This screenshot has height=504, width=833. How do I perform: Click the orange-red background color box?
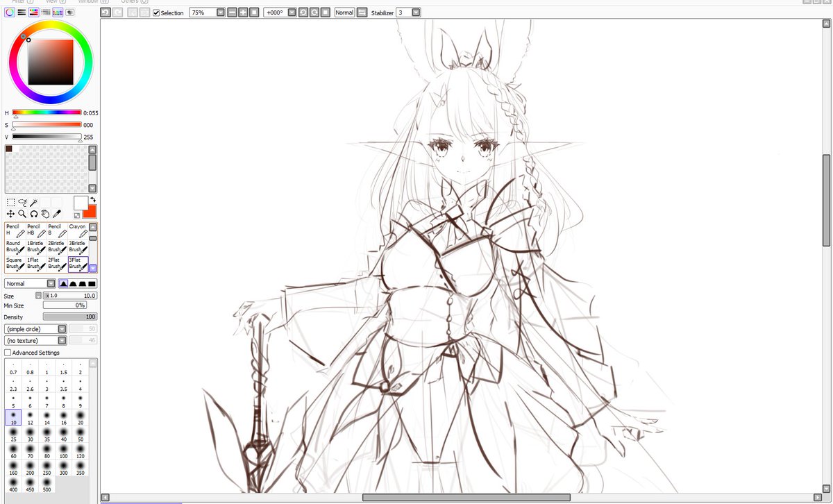pos(91,211)
